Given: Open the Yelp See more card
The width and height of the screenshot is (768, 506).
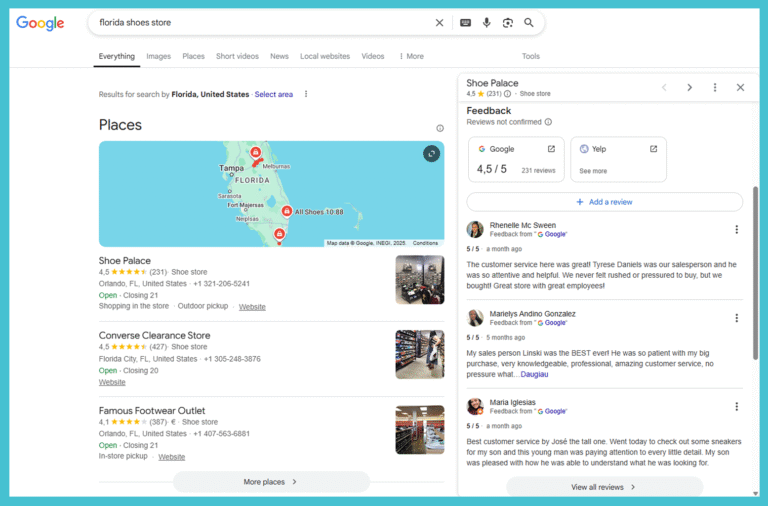Looking at the screenshot, I should (618, 159).
